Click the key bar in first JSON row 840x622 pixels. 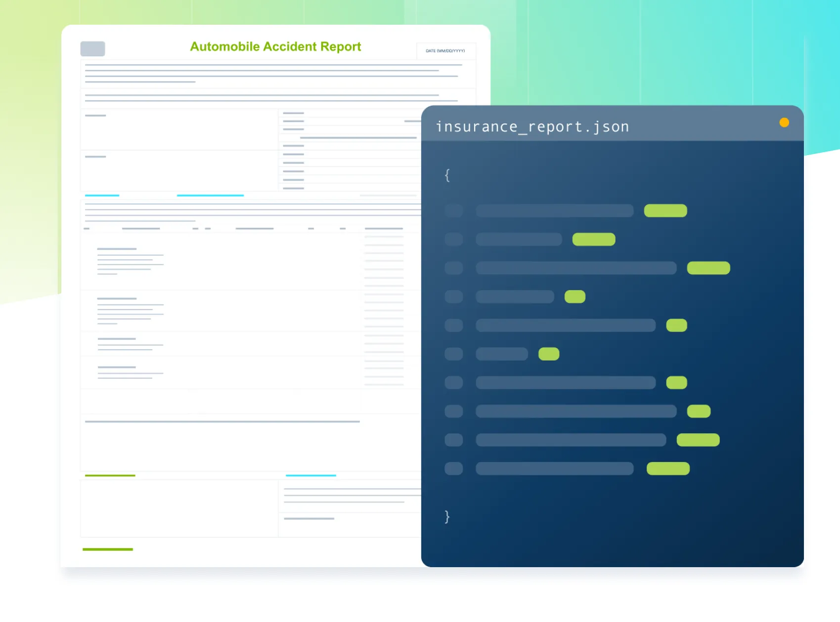[x=554, y=211]
